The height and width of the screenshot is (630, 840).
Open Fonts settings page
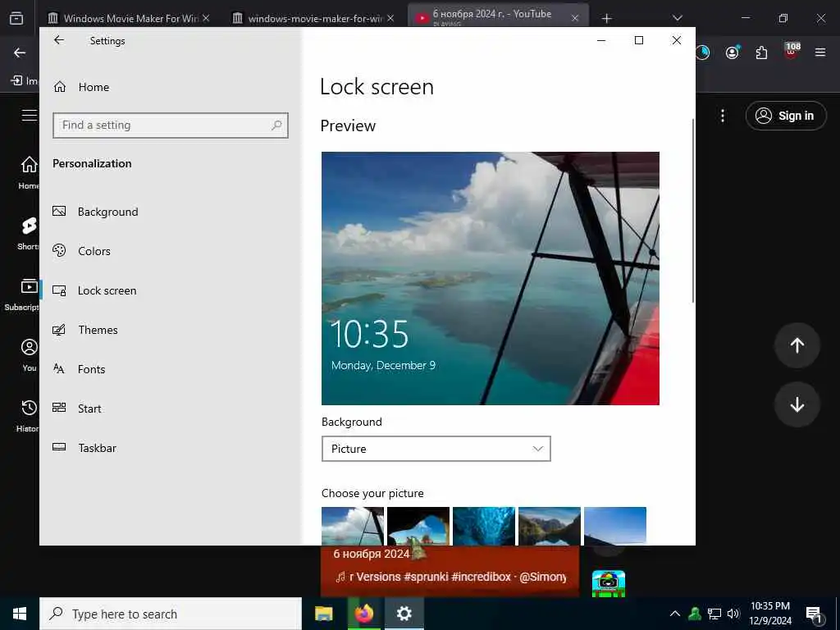(x=79, y=369)
